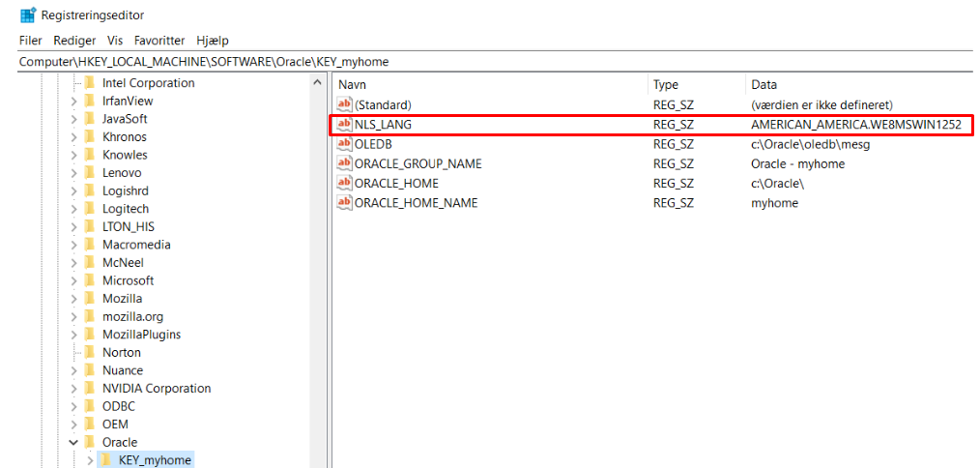The height and width of the screenshot is (468, 980).
Task: Select the (Standard) value name
Action: pos(383,104)
